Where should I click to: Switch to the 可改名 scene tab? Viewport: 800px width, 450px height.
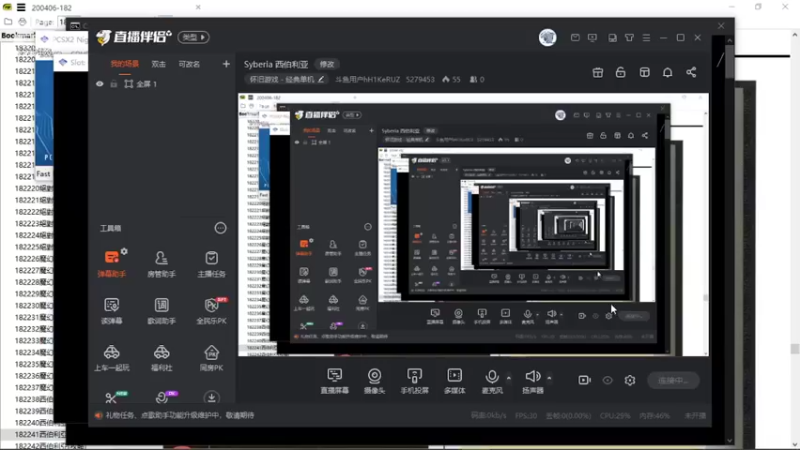pyautogui.click(x=189, y=64)
